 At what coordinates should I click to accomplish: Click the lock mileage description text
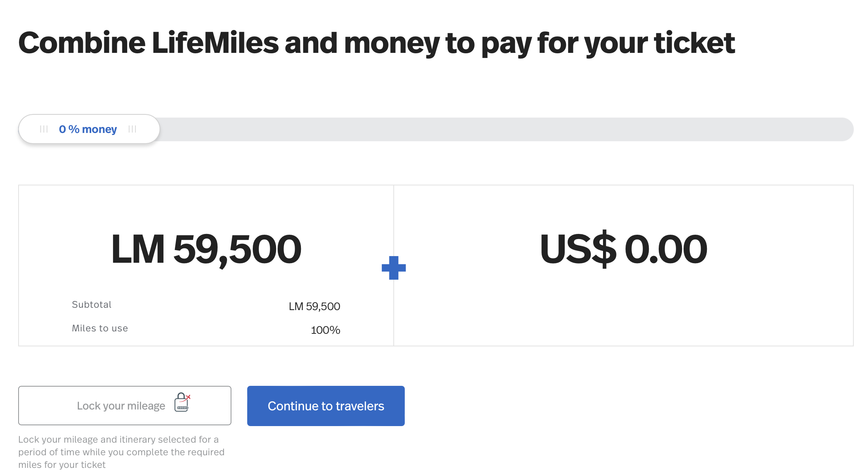click(x=121, y=452)
